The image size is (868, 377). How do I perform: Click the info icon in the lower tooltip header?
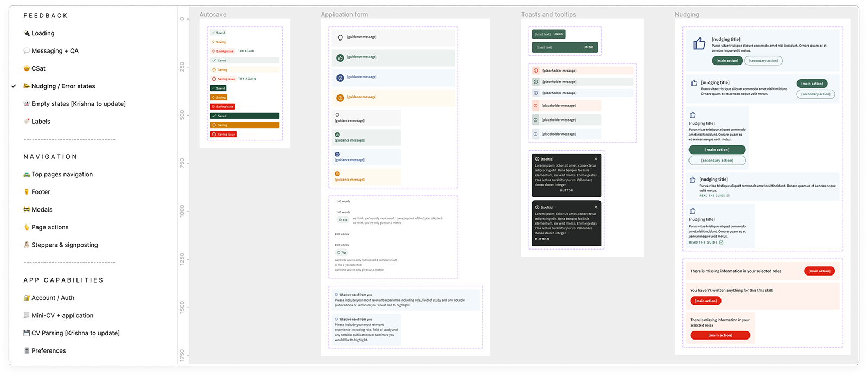[537, 207]
